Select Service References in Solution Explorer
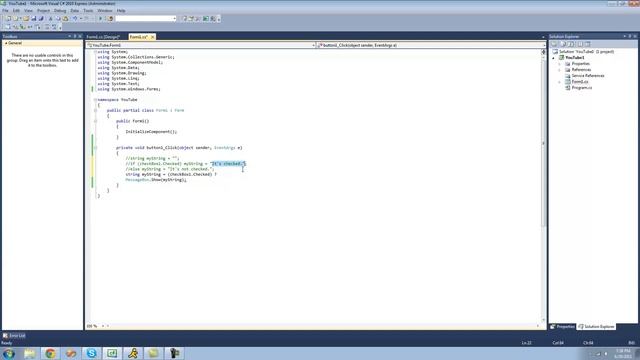The image size is (640, 360). point(587,76)
